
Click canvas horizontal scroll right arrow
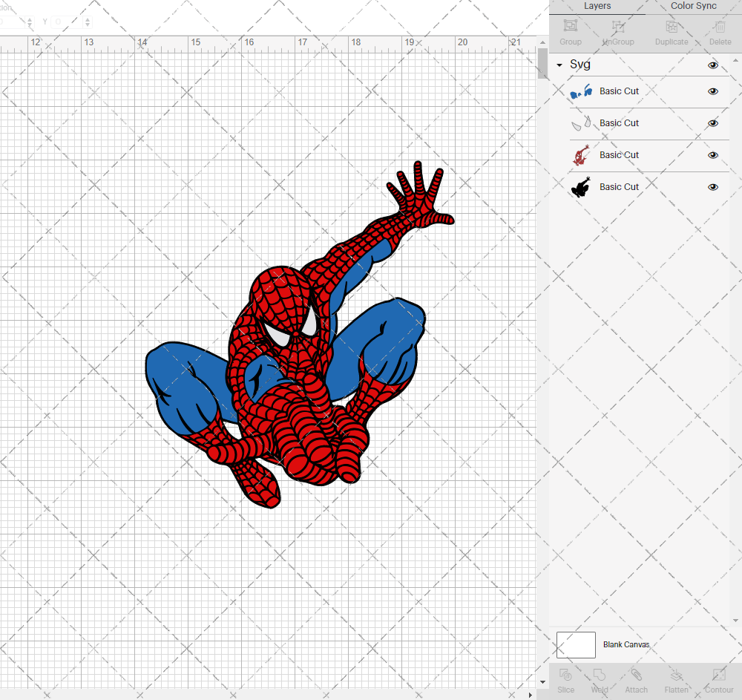530,696
